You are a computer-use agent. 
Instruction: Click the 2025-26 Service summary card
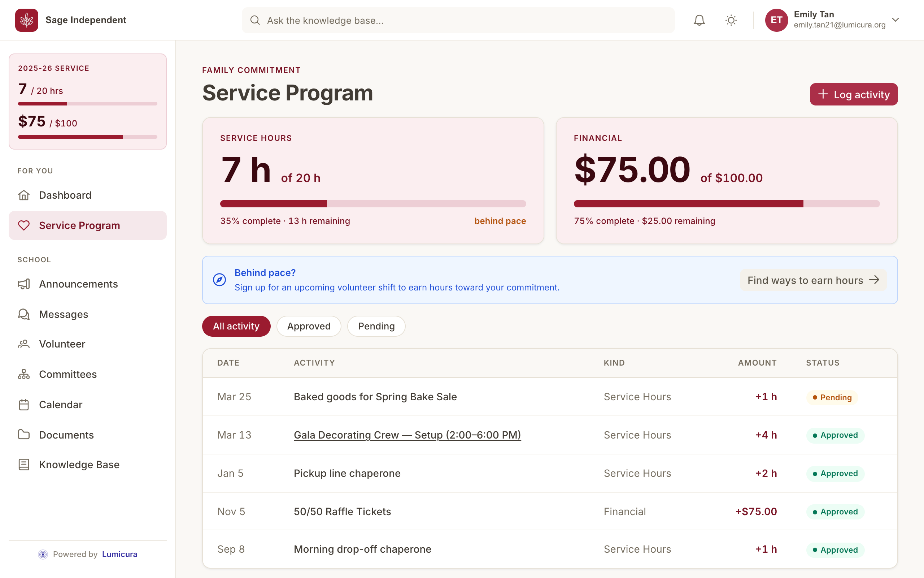87,101
